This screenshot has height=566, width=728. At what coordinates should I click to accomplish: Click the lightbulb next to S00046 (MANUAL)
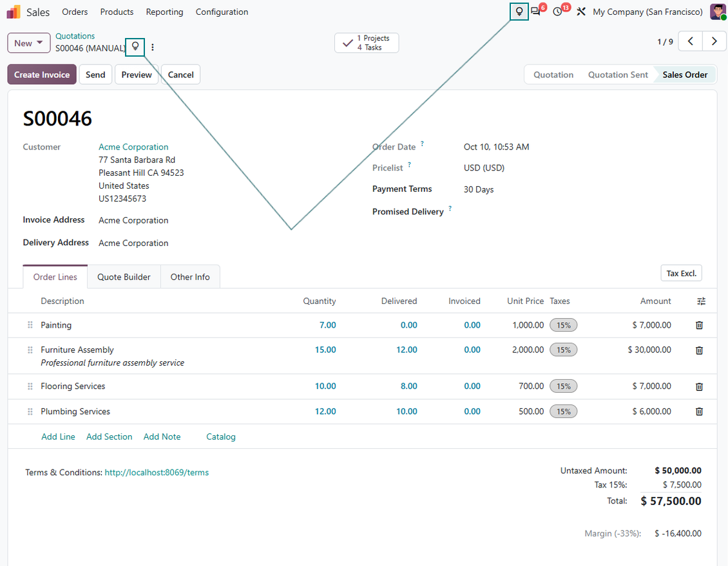(x=135, y=47)
